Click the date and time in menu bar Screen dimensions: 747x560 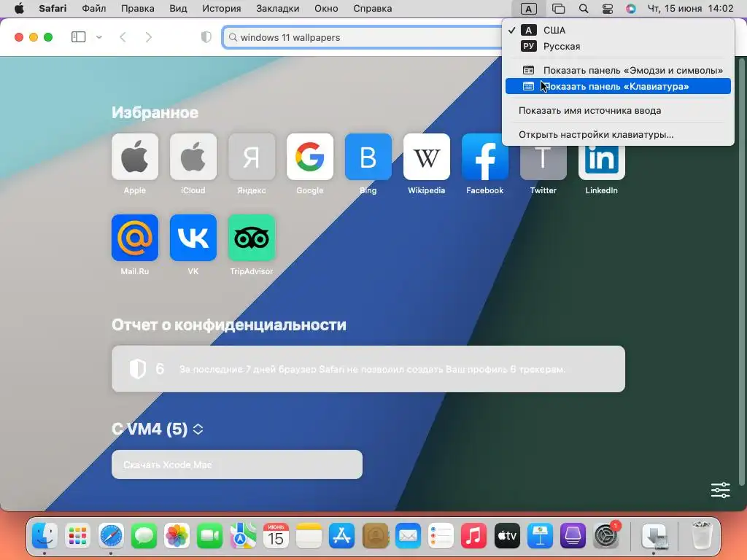(690, 9)
